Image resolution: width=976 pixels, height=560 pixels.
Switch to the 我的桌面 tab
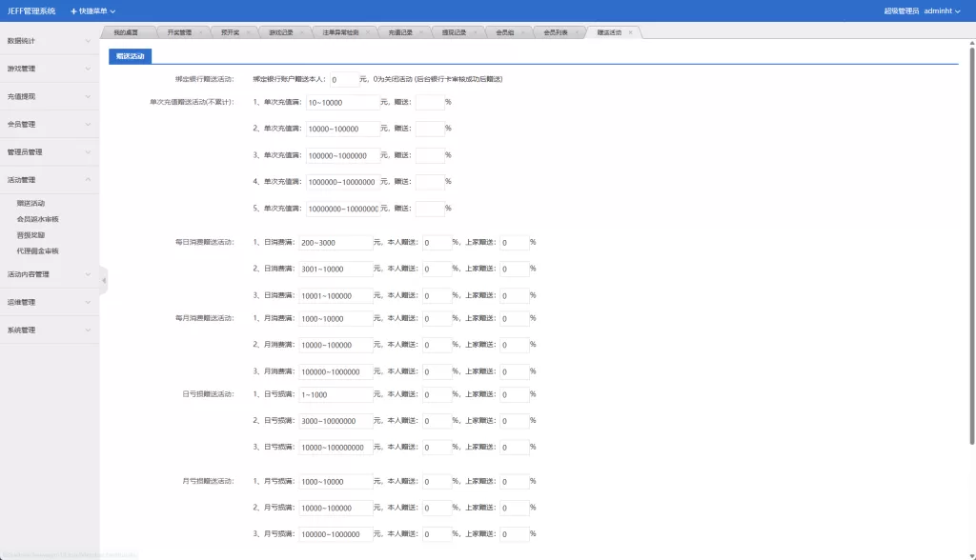[x=126, y=32]
